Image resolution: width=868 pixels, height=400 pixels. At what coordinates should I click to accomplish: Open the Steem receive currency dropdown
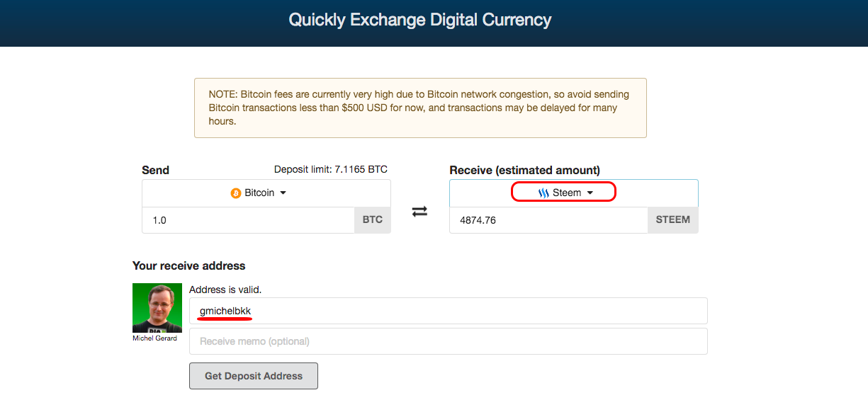coord(574,193)
